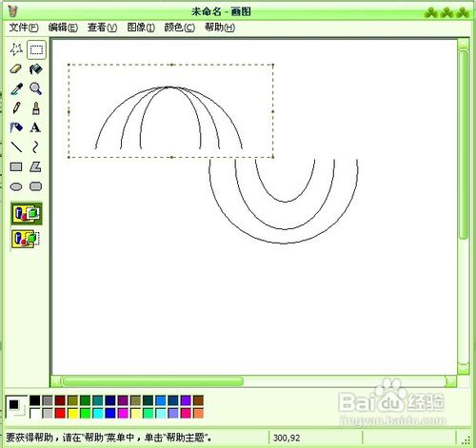The height and width of the screenshot is (448, 476).
Task: Click the foreground/background color indicator box
Action: (x=16, y=407)
